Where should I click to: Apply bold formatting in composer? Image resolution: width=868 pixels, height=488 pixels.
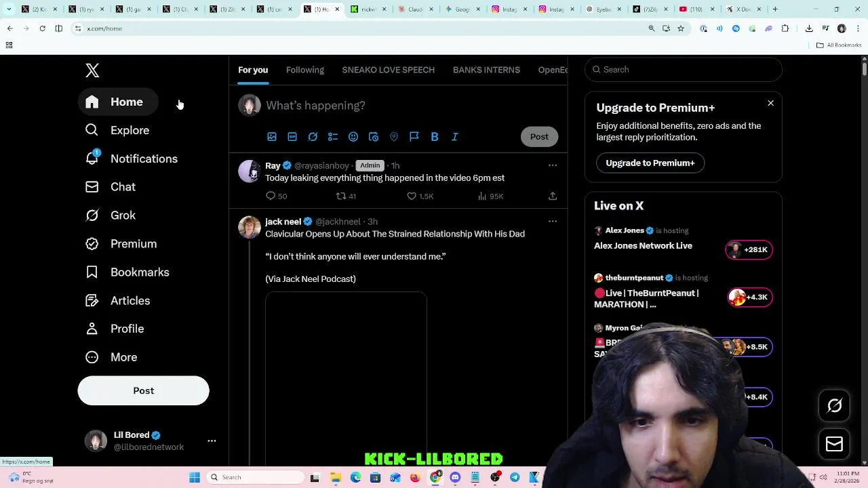tap(435, 137)
